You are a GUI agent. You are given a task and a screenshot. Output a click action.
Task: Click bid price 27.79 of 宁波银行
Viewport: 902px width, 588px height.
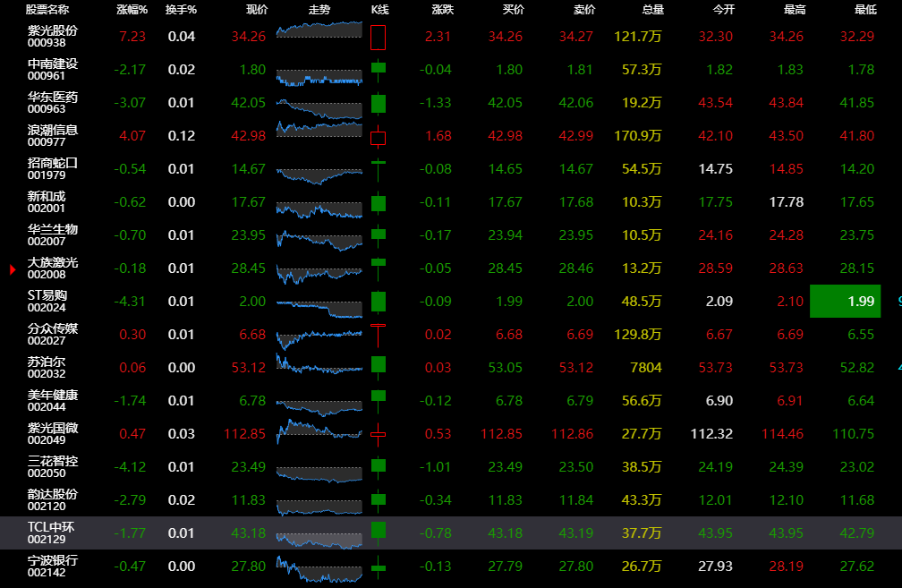(505, 567)
